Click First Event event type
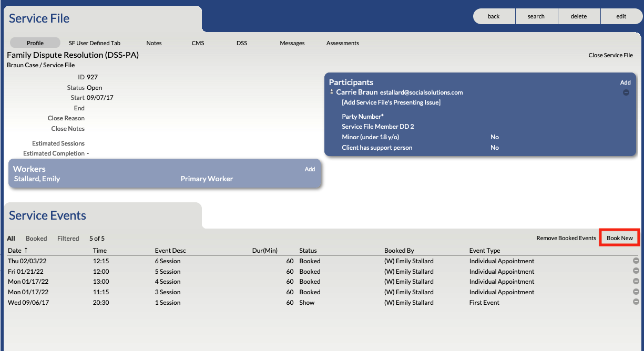Screen dimensions: 644x351 pyautogui.click(x=484, y=303)
